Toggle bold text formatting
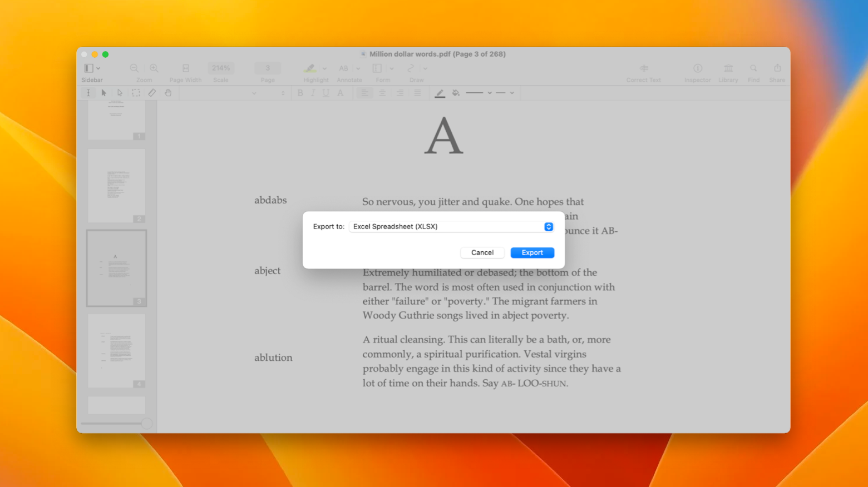This screenshot has width=868, height=487. [x=300, y=93]
